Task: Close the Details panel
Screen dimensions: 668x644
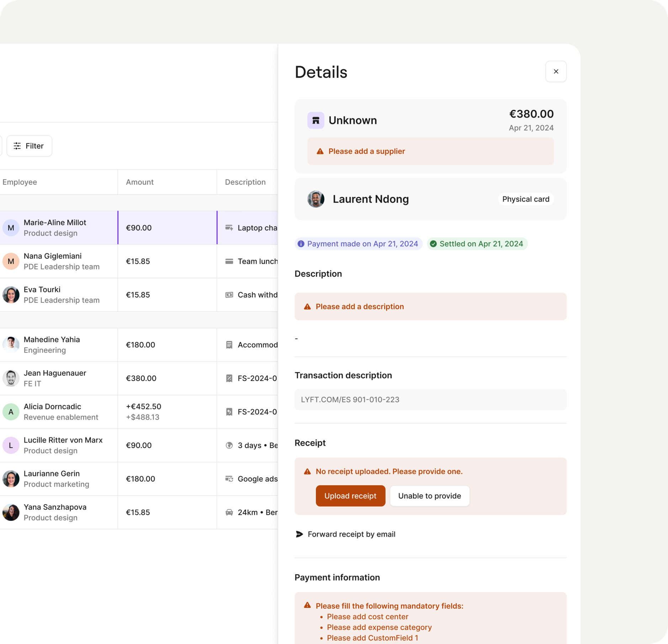Action: click(x=556, y=72)
